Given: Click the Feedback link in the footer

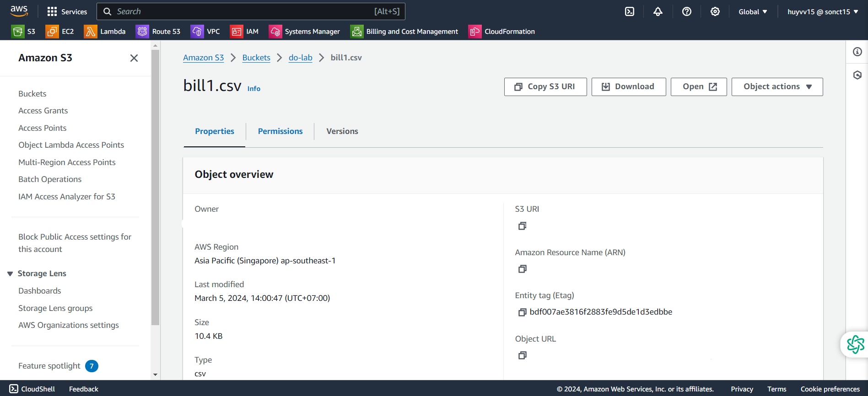Looking at the screenshot, I should (x=84, y=389).
